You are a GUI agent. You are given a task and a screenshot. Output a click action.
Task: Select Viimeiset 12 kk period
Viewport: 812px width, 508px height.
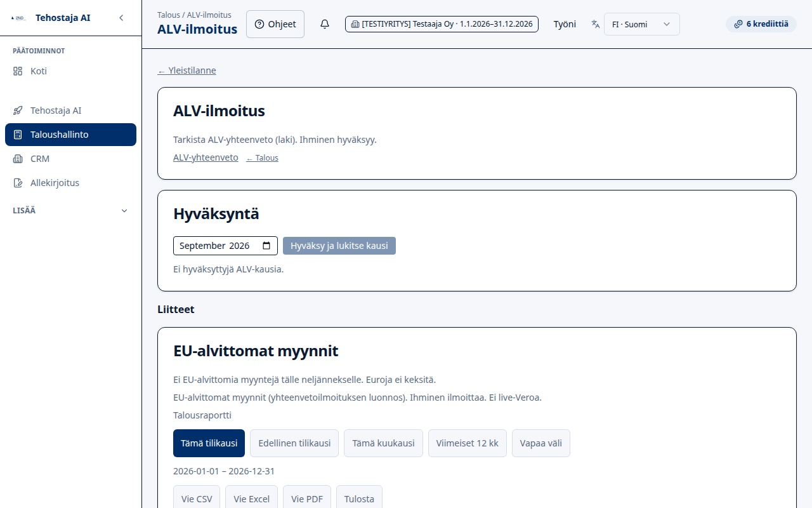(468, 443)
